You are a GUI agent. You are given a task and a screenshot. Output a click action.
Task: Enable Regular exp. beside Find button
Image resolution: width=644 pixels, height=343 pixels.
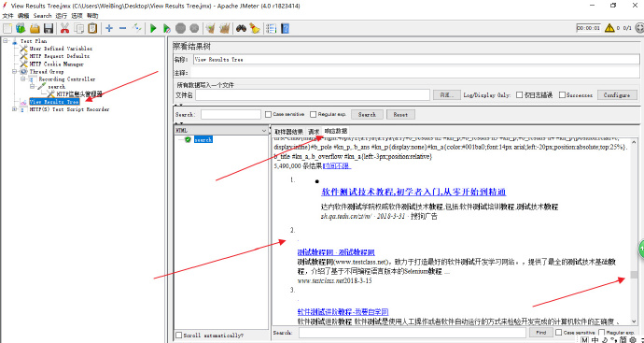(x=602, y=333)
